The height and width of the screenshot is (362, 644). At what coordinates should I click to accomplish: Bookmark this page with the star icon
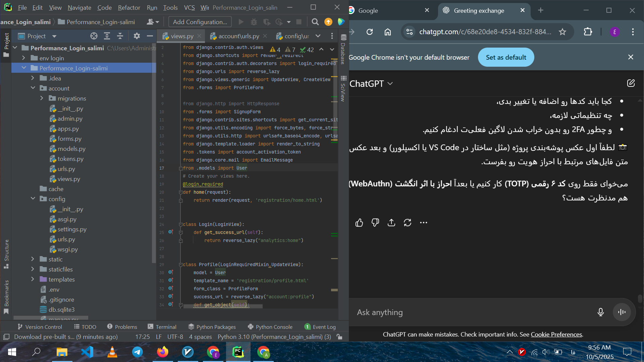(x=562, y=32)
